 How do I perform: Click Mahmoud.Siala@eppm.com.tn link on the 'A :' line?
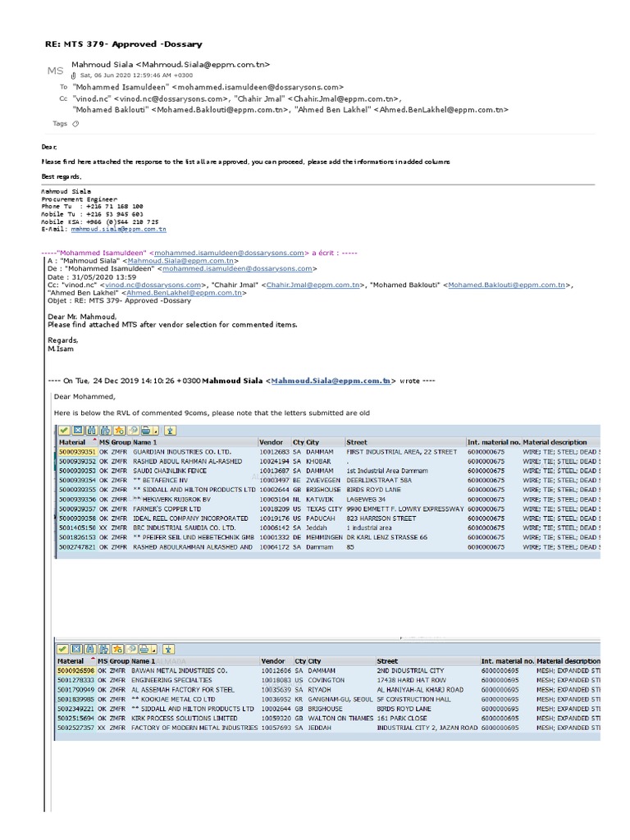[180, 261]
